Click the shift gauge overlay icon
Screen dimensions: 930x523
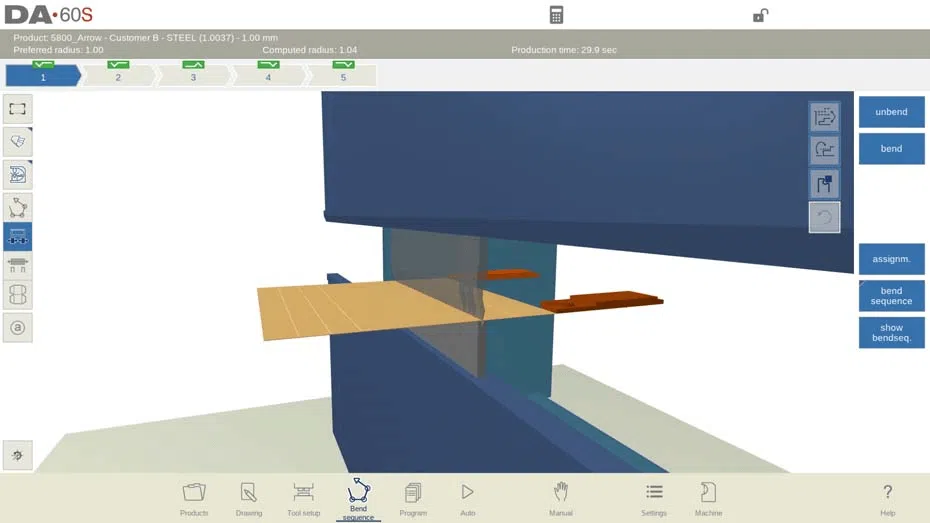click(x=824, y=117)
